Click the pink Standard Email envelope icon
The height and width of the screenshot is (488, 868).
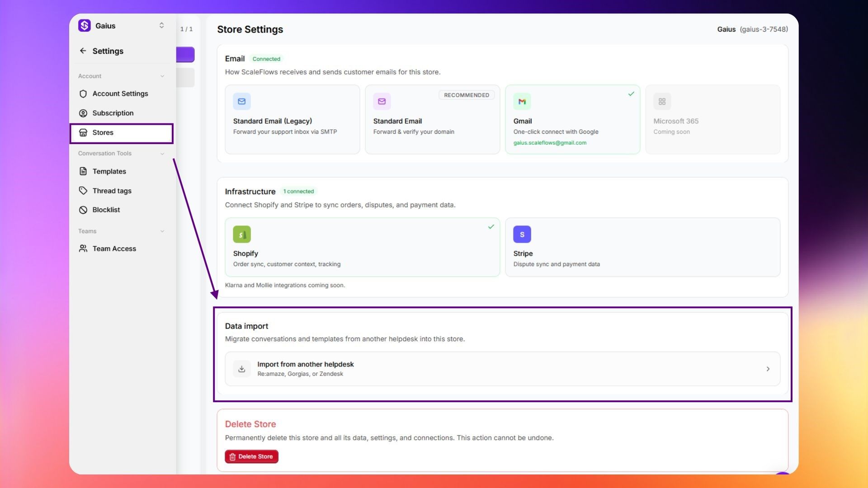(382, 101)
